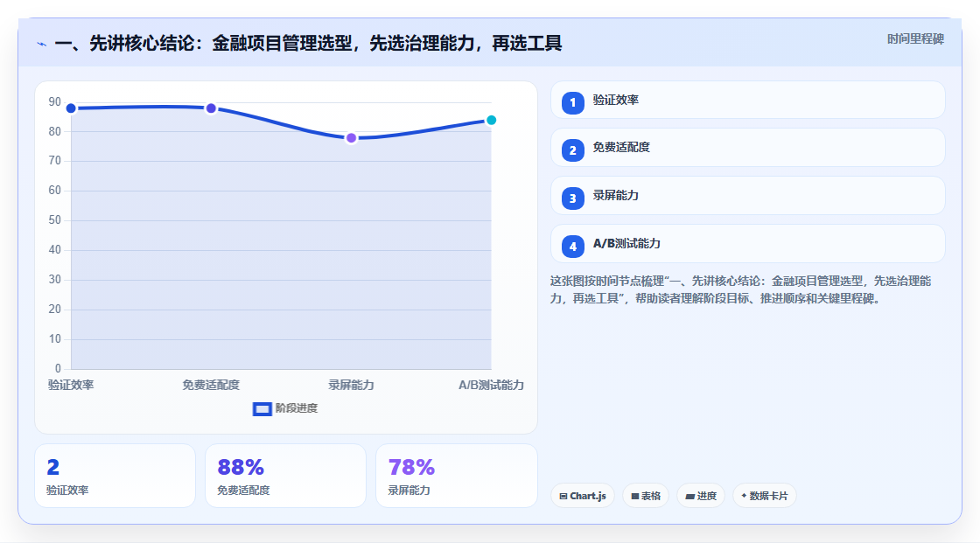This screenshot has width=980, height=543.
Task: Click the description paragraph starting 这张图按时间节点
Action: pyautogui.click(x=741, y=290)
